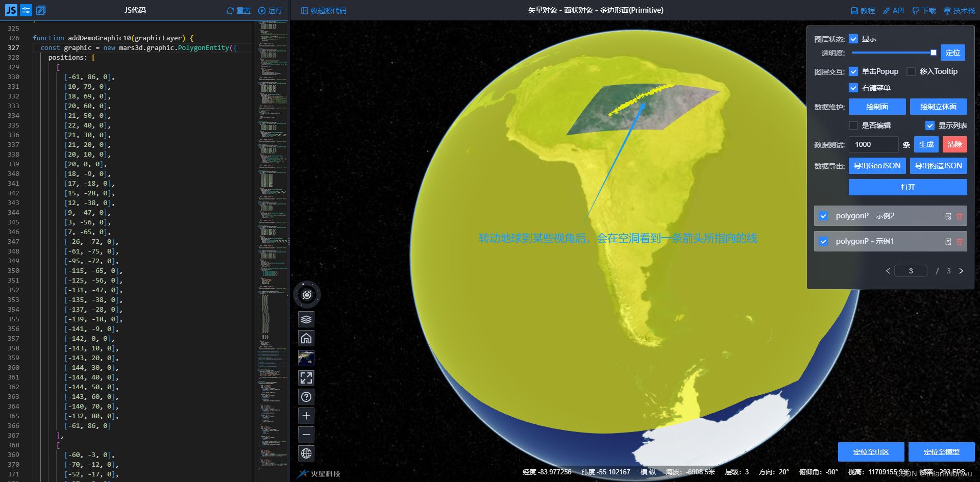Image resolution: width=980 pixels, height=482 pixels.
Task: Open the API menu item
Action: click(893, 10)
